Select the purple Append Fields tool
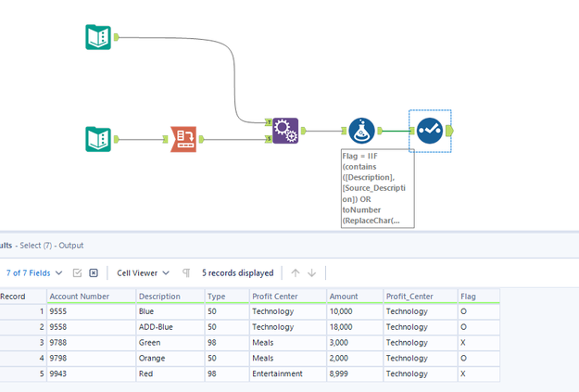 coord(285,131)
